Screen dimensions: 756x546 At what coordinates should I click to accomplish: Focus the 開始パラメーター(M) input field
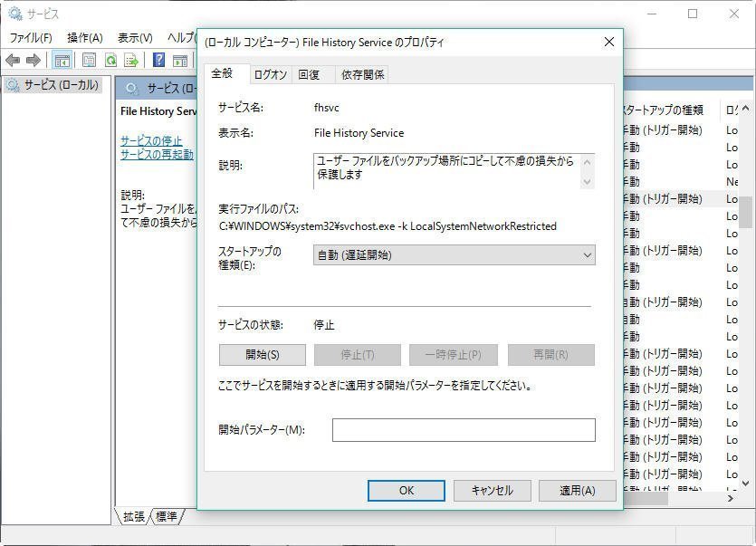pos(464,430)
